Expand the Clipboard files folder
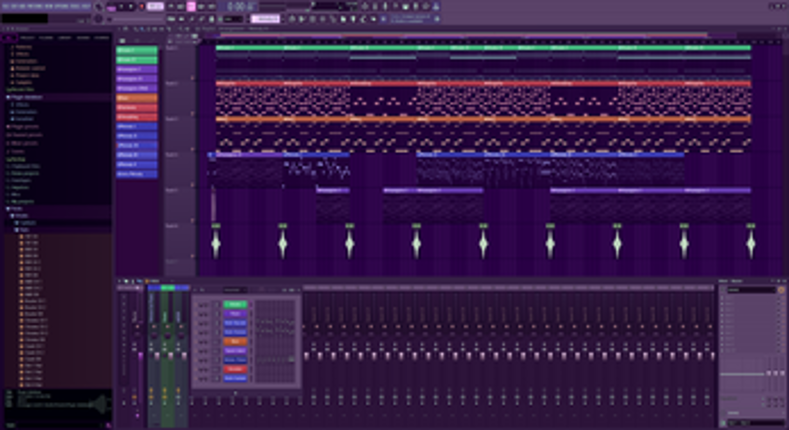789x430 pixels. pyautogui.click(x=24, y=166)
